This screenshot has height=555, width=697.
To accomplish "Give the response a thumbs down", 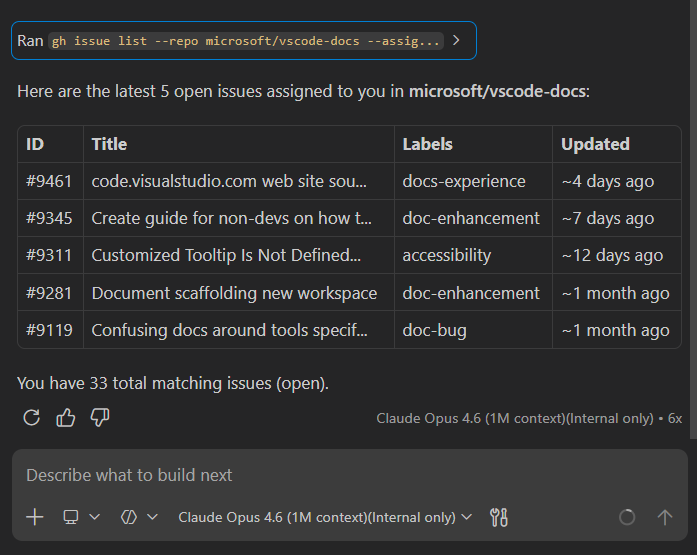I will 100,418.
